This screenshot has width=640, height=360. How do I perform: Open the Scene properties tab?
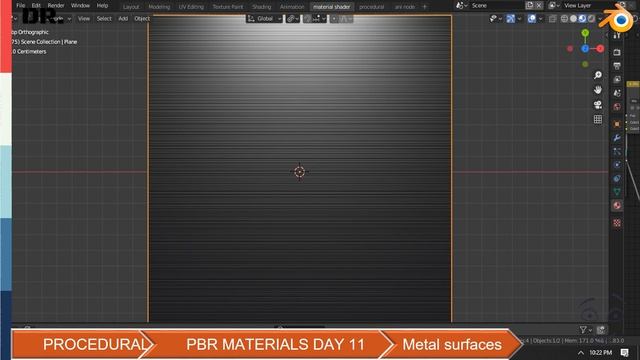pos(617,93)
